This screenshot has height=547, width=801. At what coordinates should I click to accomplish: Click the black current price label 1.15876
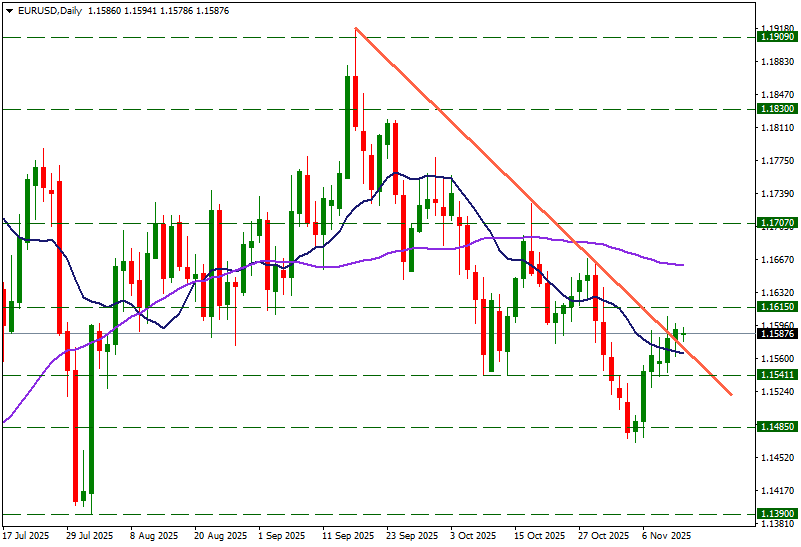pos(777,333)
